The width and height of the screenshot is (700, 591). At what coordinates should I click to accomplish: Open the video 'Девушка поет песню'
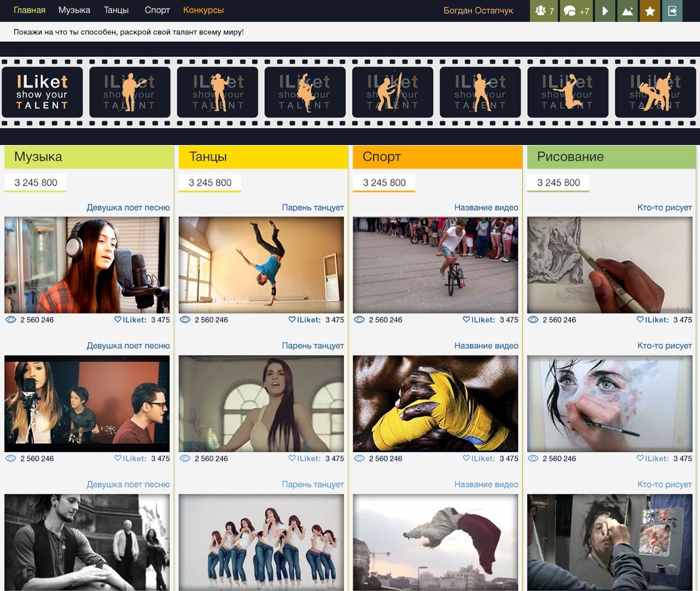click(129, 208)
